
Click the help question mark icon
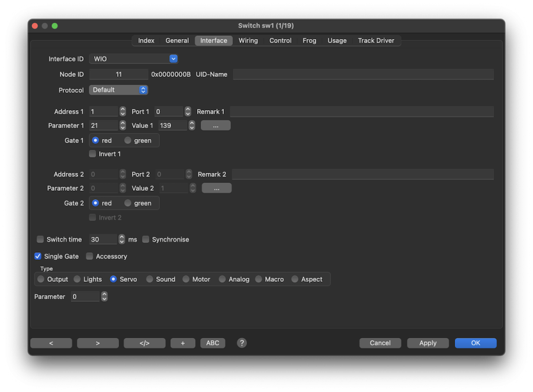tap(242, 343)
